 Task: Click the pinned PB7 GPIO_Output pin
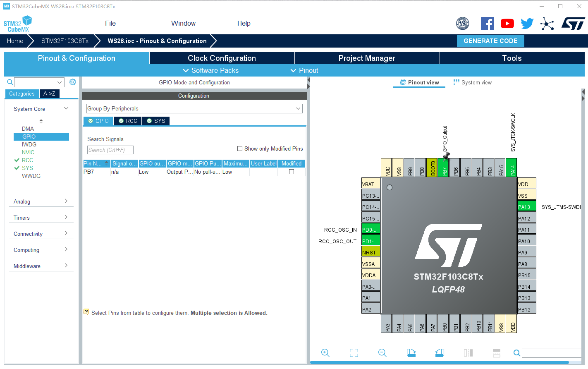[443, 168]
